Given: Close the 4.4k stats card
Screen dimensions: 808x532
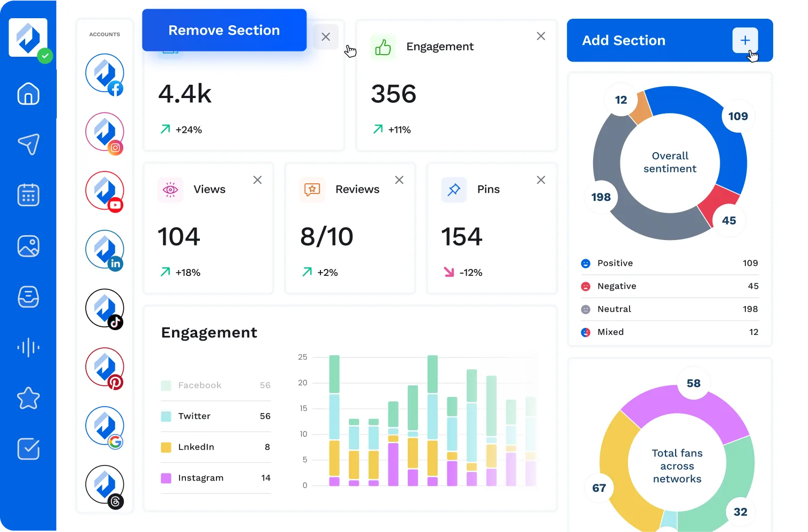Looking at the screenshot, I should point(326,37).
